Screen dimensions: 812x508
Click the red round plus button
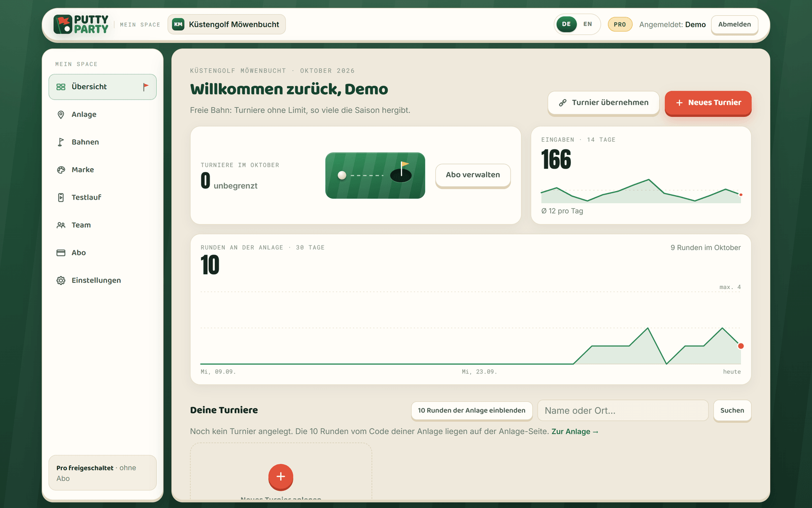[281, 477]
